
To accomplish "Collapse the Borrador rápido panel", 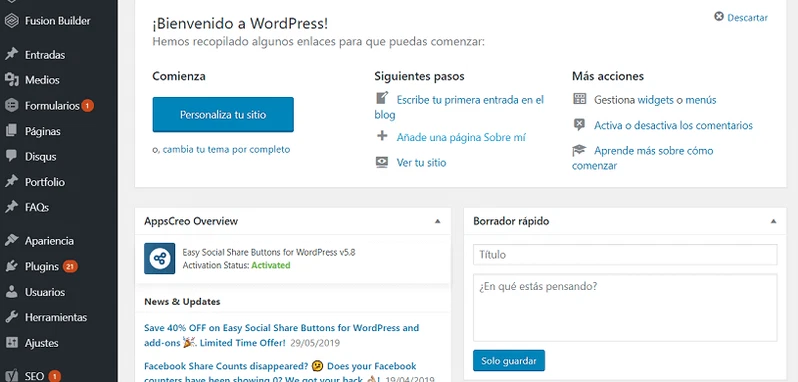I will click(773, 221).
